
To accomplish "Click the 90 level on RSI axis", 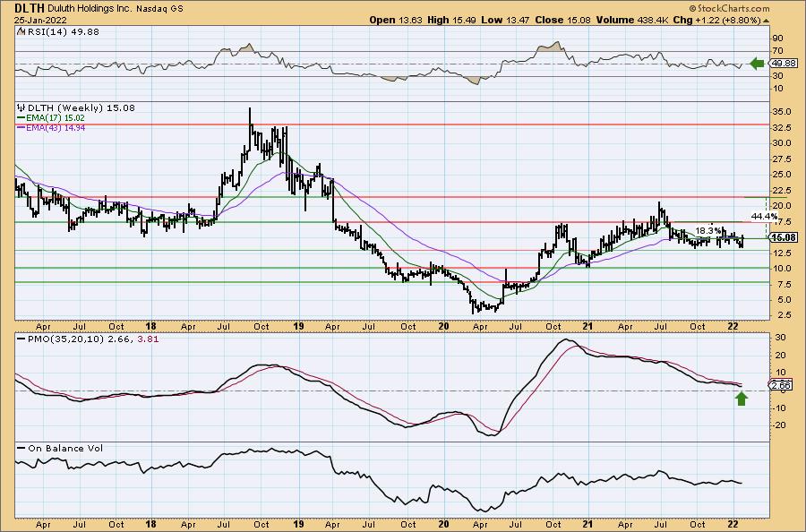I will pyautogui.click(x=777, y=38).
